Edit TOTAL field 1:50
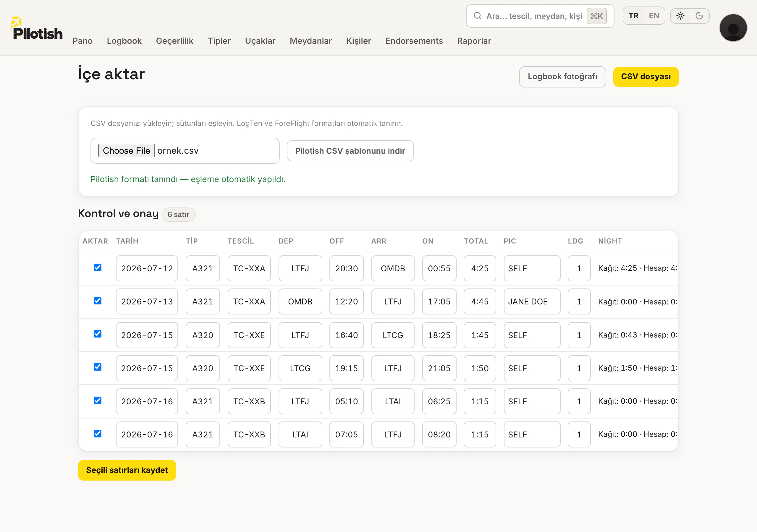 (x=480, y=368)
